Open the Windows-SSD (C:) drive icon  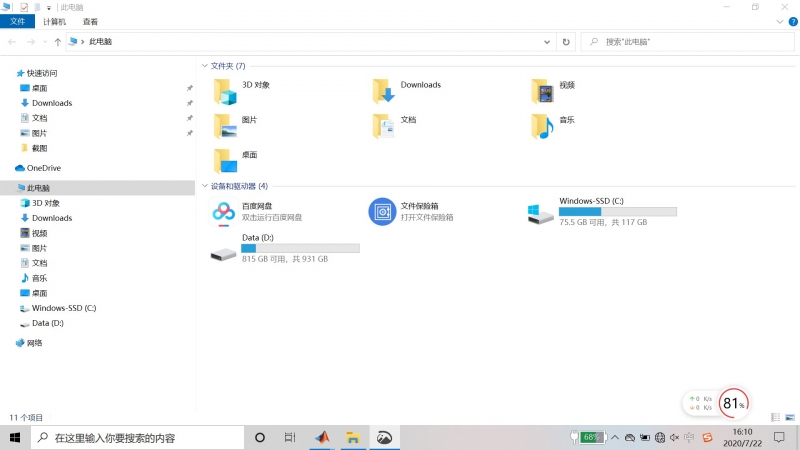click(x=541, y=212)
